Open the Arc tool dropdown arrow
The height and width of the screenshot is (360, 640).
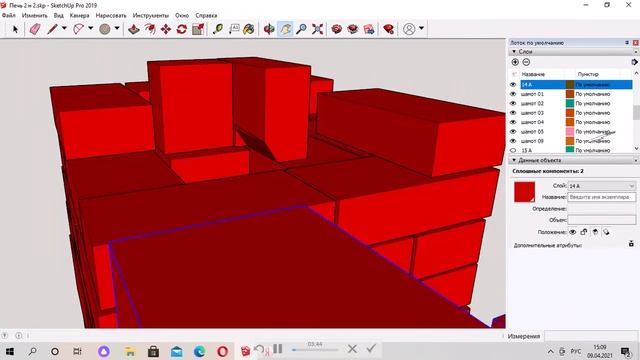[x=90, y=29]
